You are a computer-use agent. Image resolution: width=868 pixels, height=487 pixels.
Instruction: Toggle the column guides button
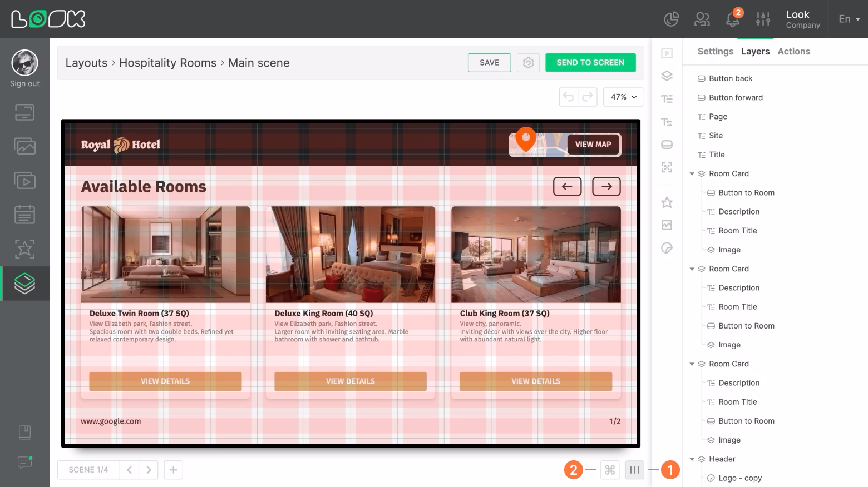click(x=634, y=470)
